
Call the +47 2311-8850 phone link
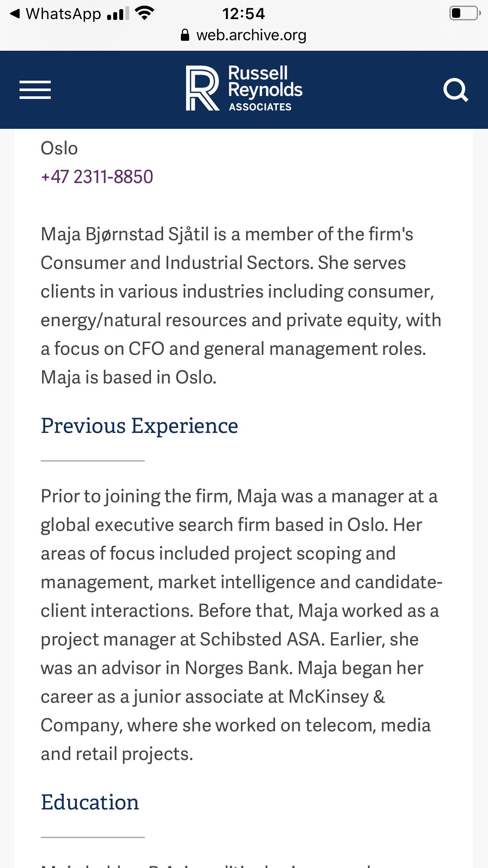(97, 177)
